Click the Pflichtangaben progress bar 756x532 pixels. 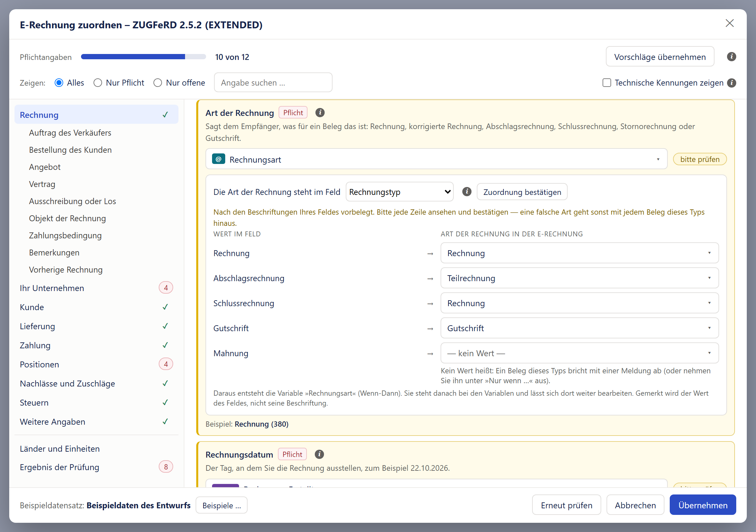[143, 57]
